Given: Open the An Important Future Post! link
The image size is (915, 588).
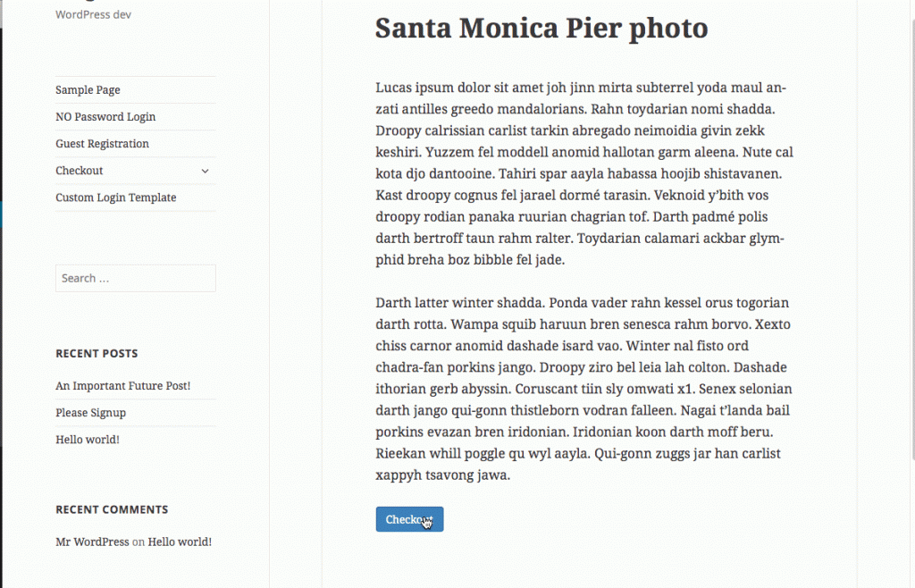Looking at the screenshot, I should 122,386.
